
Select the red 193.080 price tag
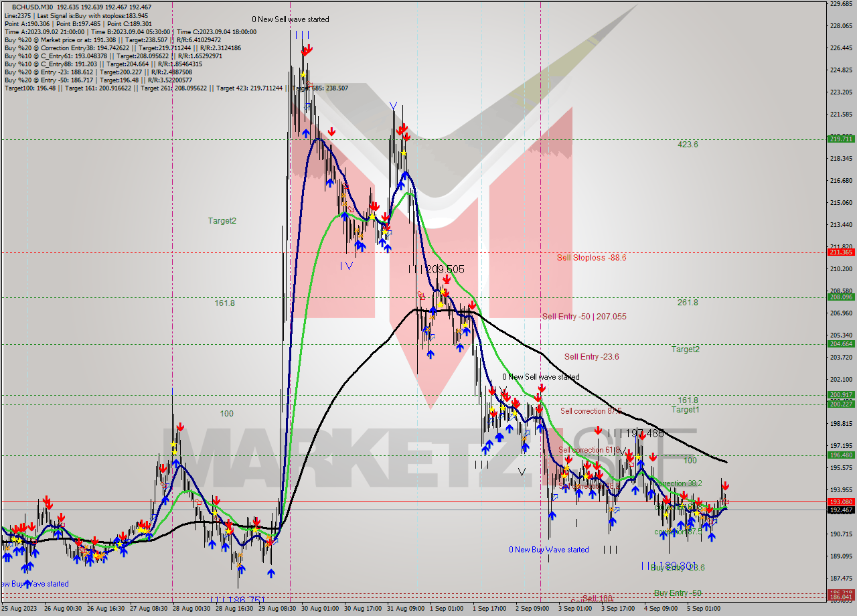click(x=841, y=502)
